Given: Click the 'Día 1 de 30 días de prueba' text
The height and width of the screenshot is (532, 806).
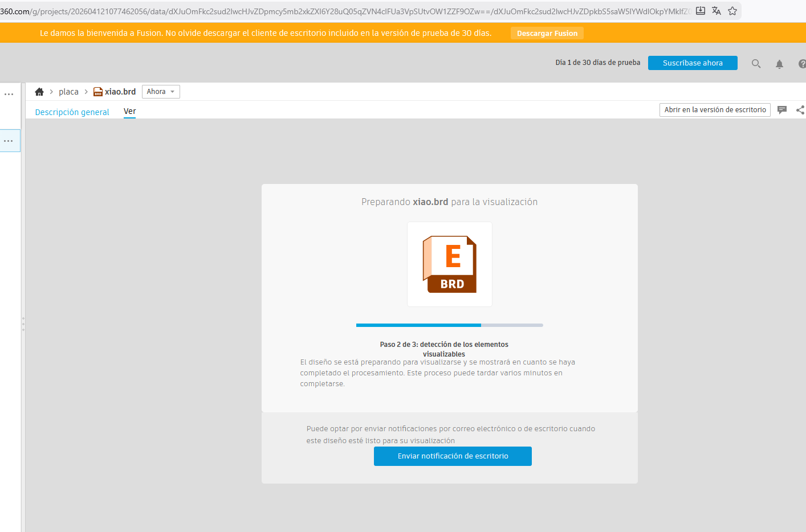Looking at the screenshot, I should coord(598,63).
